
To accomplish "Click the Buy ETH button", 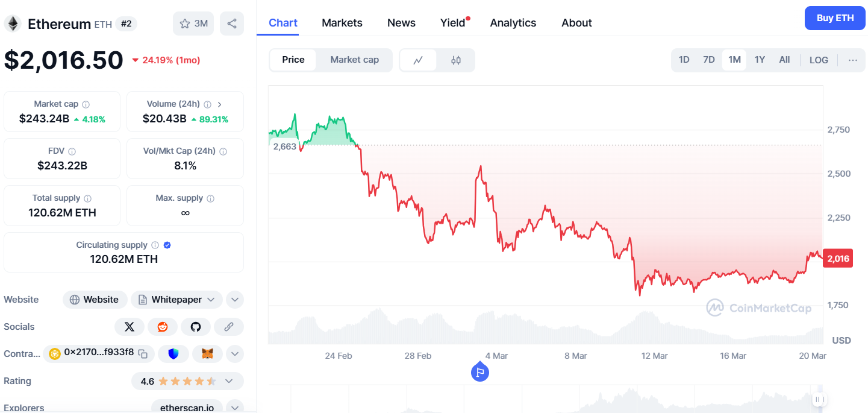I will pyautogui.click(x=835, y=18).
